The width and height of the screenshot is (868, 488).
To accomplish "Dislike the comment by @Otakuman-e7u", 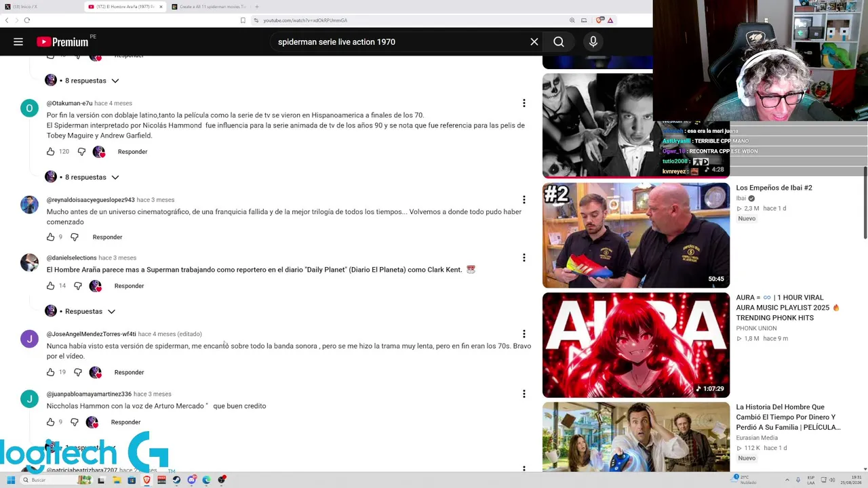I will [81, 152].
